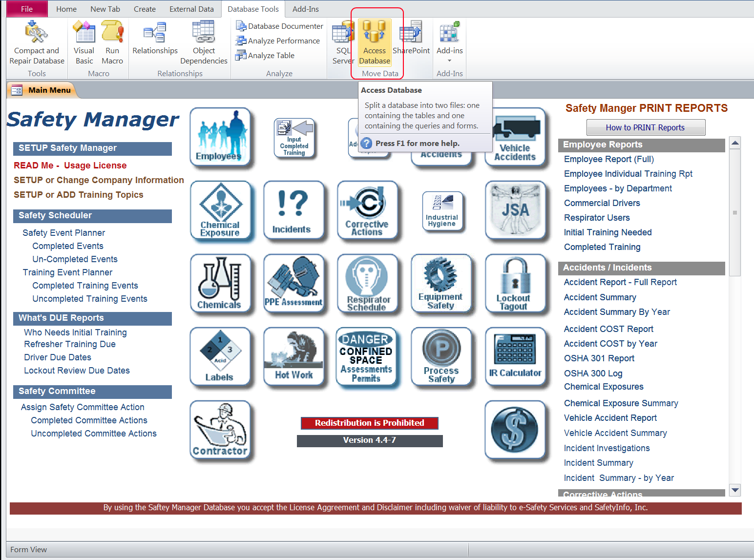The width and height of the screenshot is (754, 560).
Task: Open Driver Due Dates report
Action: 58,357
